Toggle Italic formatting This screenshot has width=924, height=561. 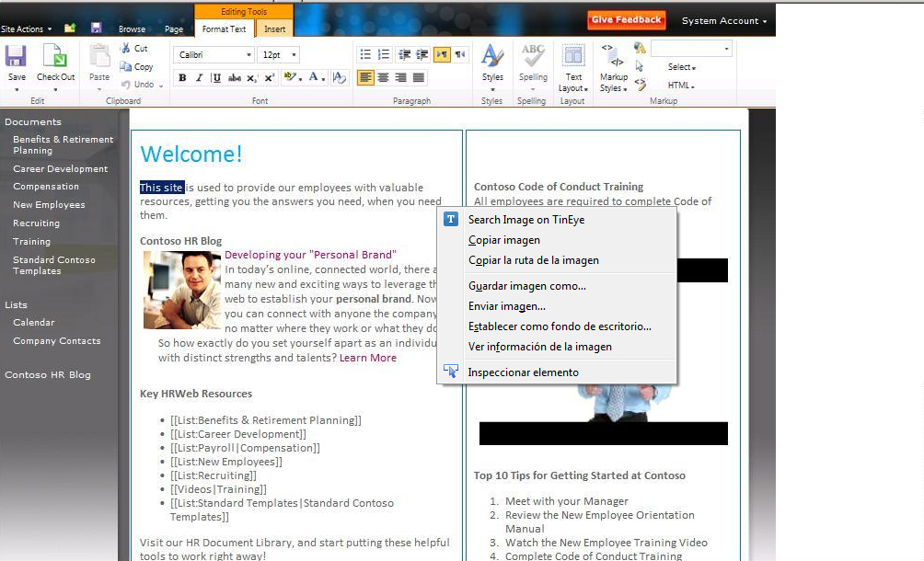tap(199, 77)
